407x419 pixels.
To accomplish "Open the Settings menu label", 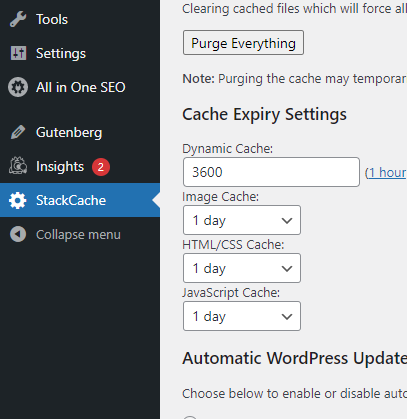I will click(x=61, y=54).
